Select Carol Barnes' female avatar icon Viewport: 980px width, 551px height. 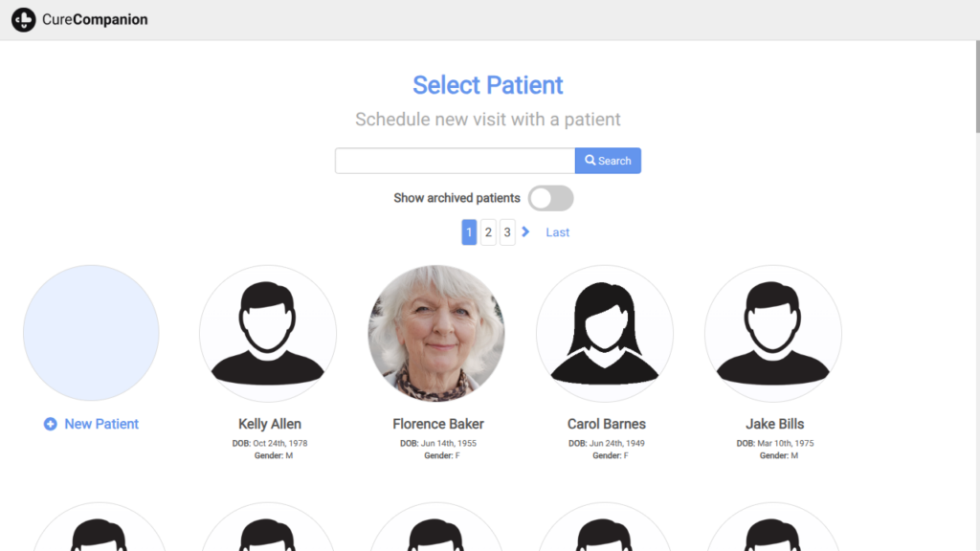pos(605,333)
